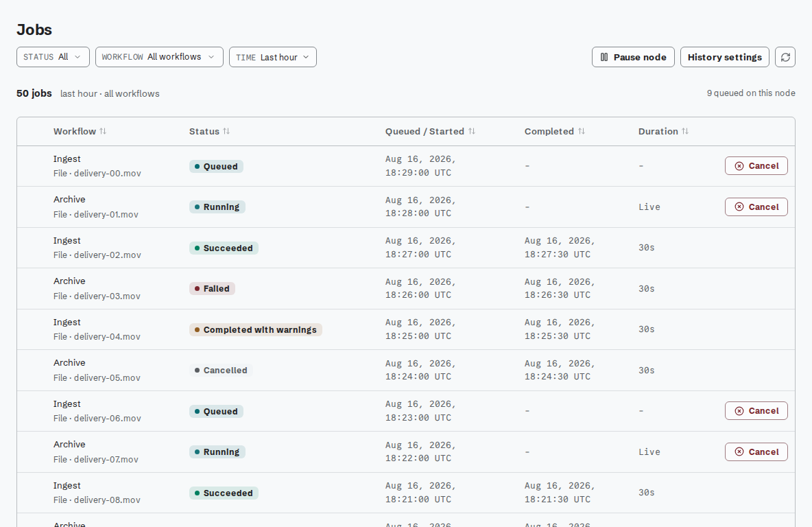
Task: Click Live duration for delivery-01.mov
Action: pyautogui.click(x=649, y=207)
